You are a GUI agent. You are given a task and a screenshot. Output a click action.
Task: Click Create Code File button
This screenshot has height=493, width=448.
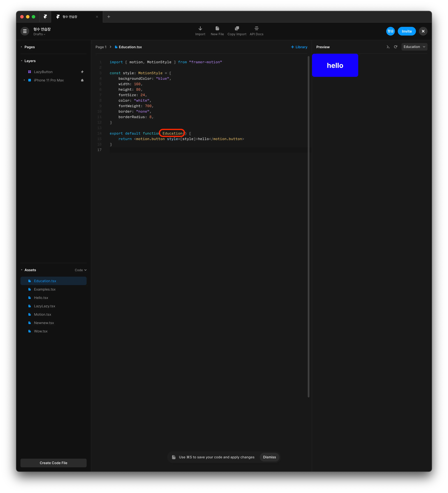pos(54,463)
